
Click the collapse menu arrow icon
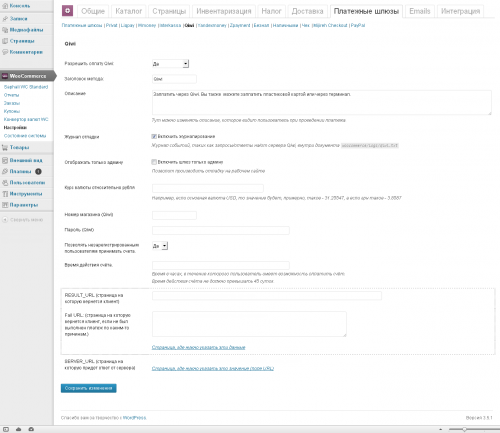point(5,220)
